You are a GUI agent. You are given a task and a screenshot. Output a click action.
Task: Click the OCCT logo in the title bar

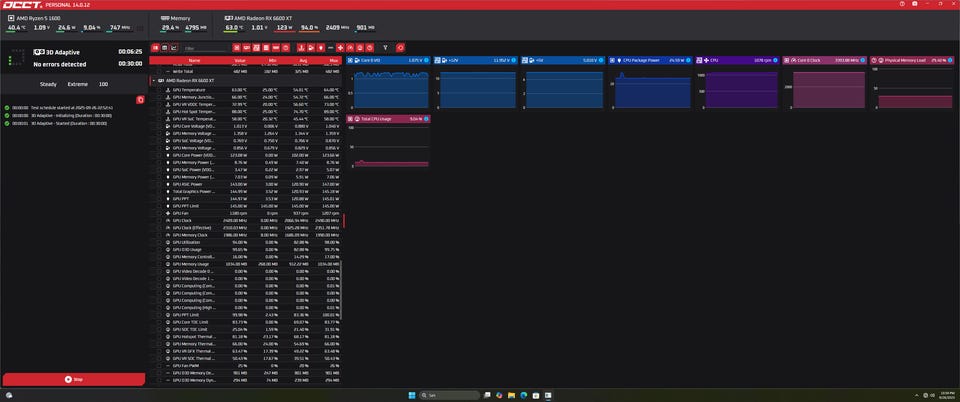coord(22,4)
